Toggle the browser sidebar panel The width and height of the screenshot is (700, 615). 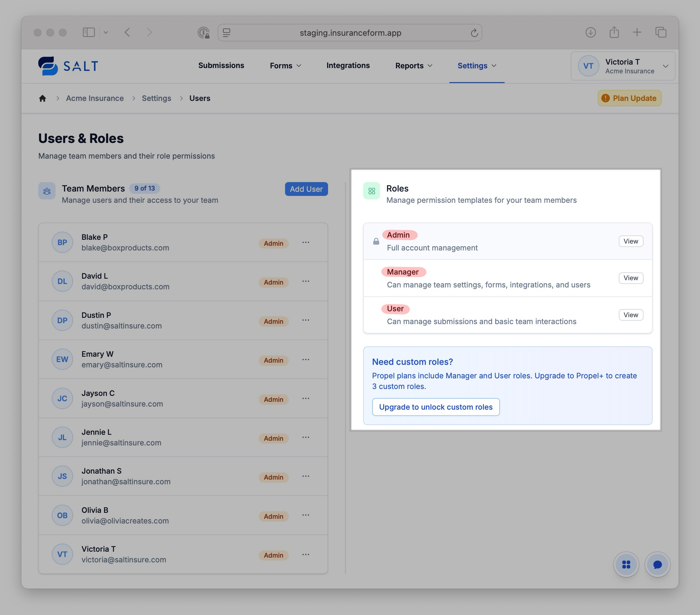pos(89,33)
